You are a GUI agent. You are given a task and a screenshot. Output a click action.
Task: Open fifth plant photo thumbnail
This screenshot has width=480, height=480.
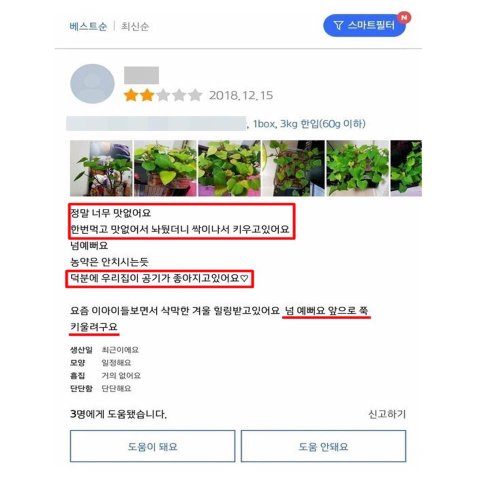(357, 168)
